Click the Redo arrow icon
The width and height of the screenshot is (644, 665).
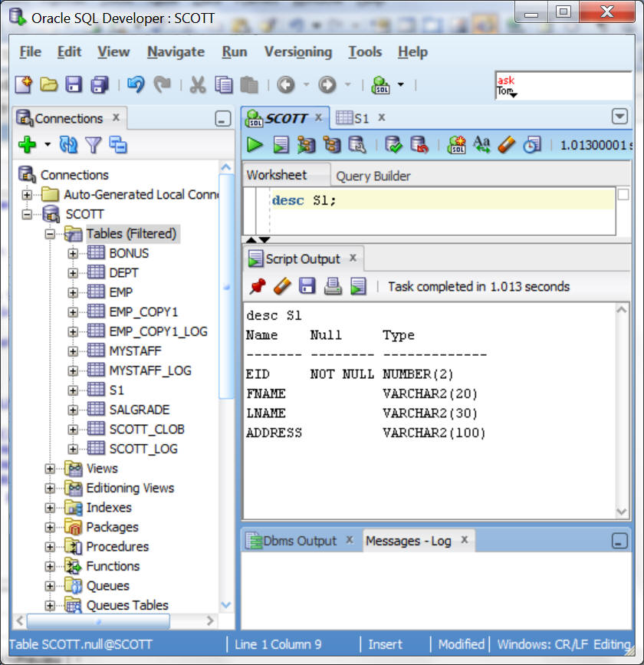click(162, 84)
